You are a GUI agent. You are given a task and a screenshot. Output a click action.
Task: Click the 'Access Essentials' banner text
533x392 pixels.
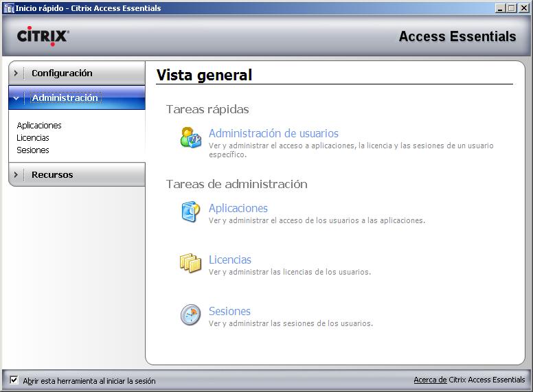pos(457,36)
